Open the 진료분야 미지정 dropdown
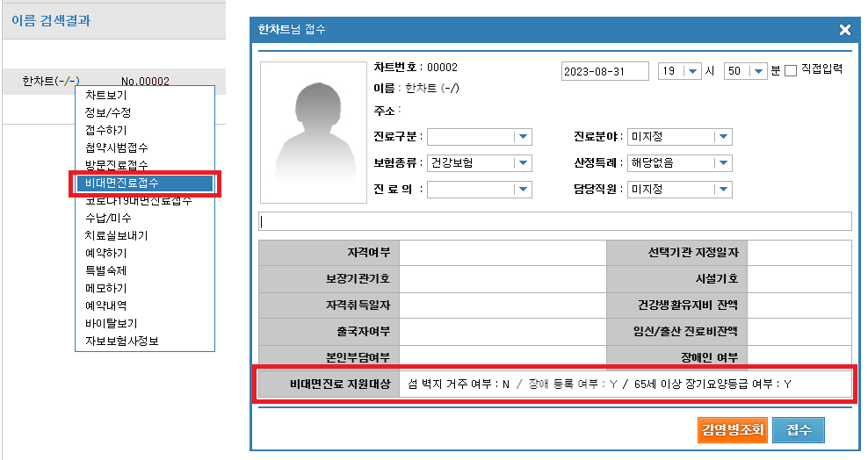The image size is (868, 460). [x=721, y=137]
